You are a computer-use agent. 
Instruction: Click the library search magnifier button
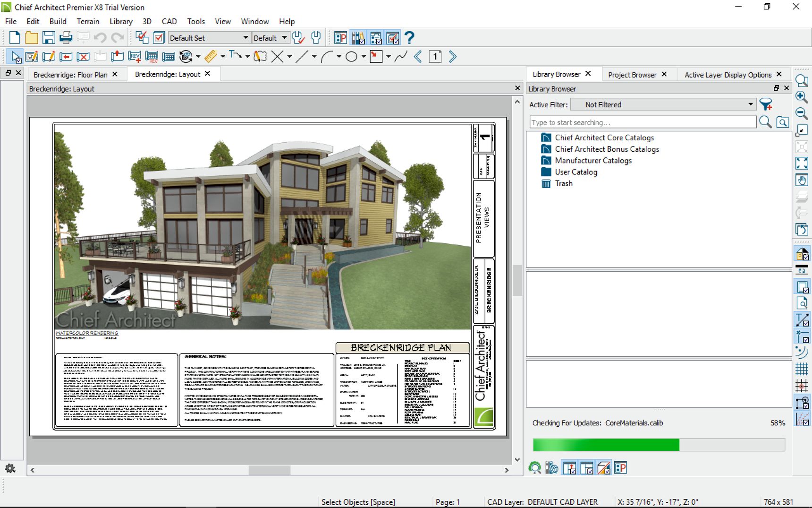coord(765,122)
